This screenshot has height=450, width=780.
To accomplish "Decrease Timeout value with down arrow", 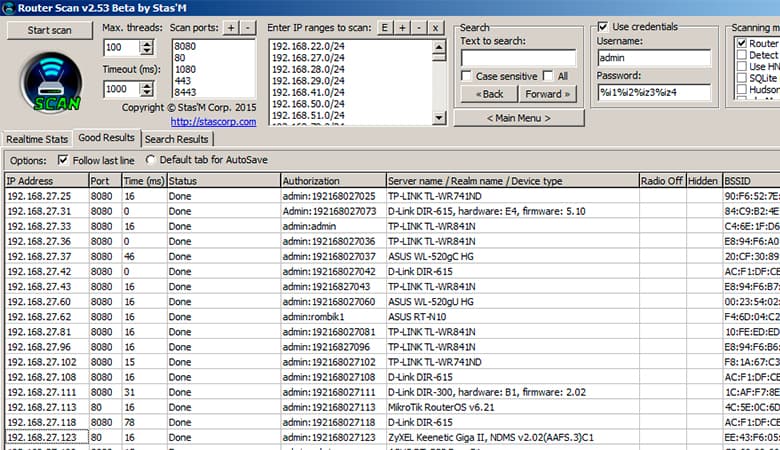I will (146, 92).
